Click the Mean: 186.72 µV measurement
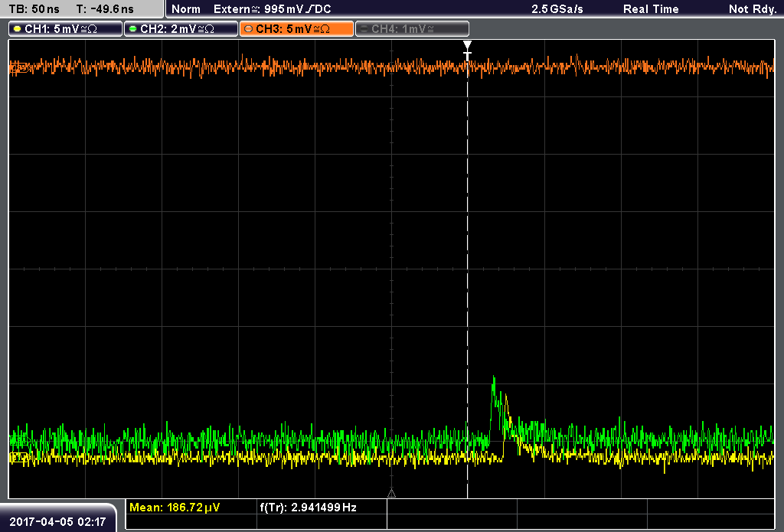 [175, 508]
